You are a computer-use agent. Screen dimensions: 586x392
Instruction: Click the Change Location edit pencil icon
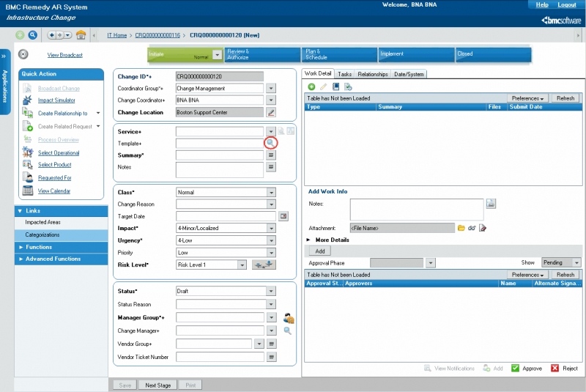(x=271, y=112)
